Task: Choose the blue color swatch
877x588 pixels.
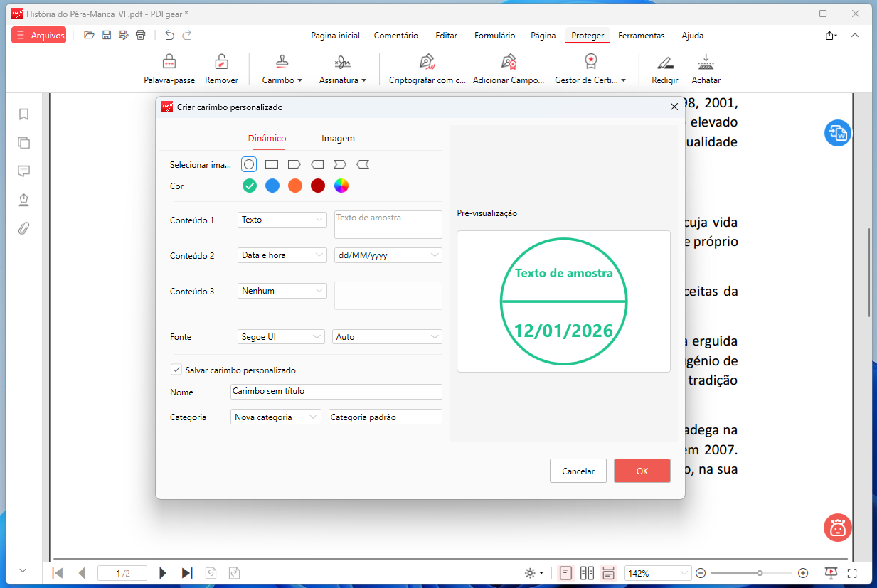Action: coord(272,186)
